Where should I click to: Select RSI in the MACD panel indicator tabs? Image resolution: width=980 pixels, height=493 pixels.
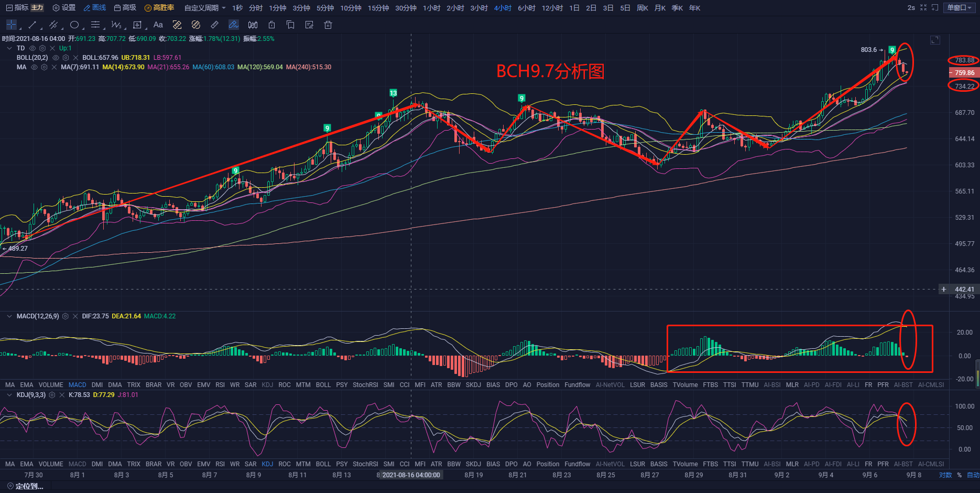click(220, 385)
